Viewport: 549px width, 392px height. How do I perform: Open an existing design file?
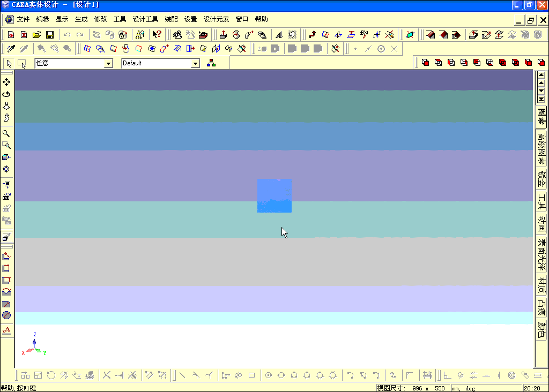coord(37,34)
